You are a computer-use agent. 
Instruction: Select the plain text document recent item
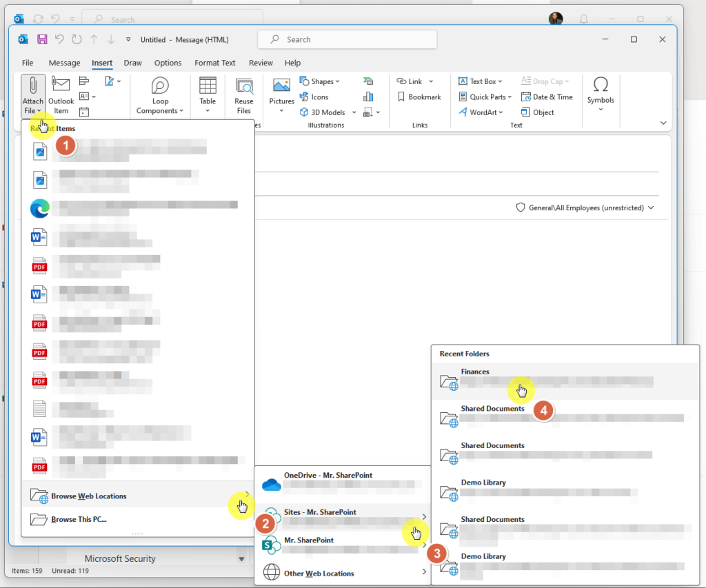click(138, 409)
